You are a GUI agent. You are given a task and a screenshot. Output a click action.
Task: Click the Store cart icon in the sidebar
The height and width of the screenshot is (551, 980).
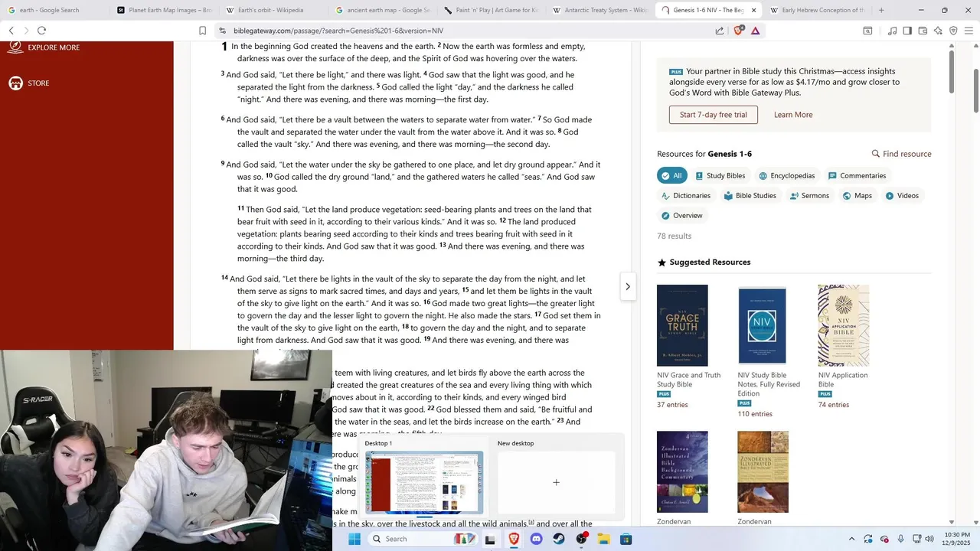15,83
